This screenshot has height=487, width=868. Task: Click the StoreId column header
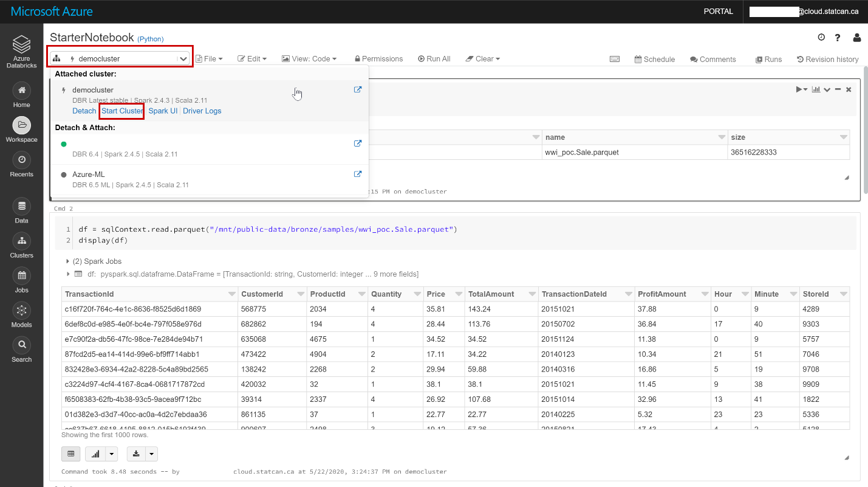824,294
